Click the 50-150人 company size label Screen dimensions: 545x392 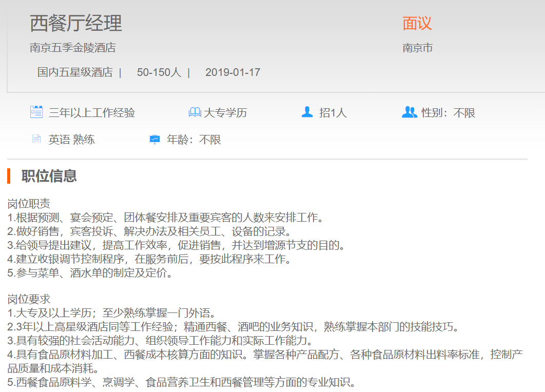159,72
